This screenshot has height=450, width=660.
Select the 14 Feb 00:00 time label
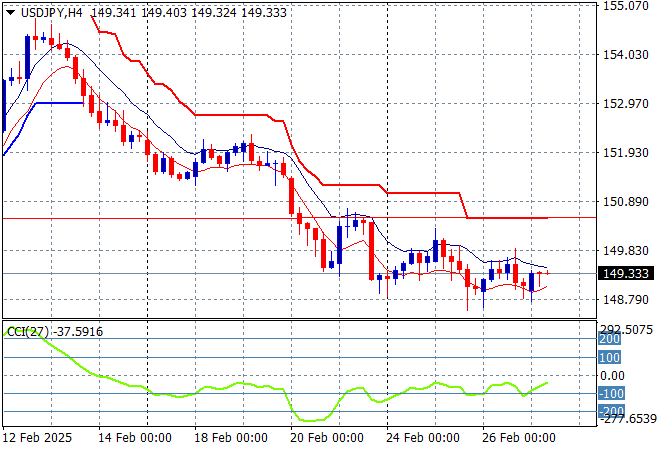[135, 438]
